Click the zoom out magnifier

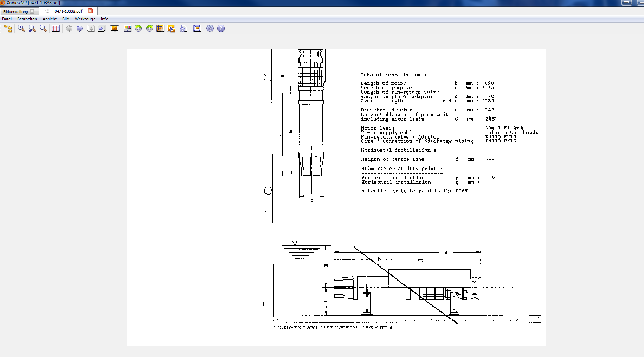43,28
